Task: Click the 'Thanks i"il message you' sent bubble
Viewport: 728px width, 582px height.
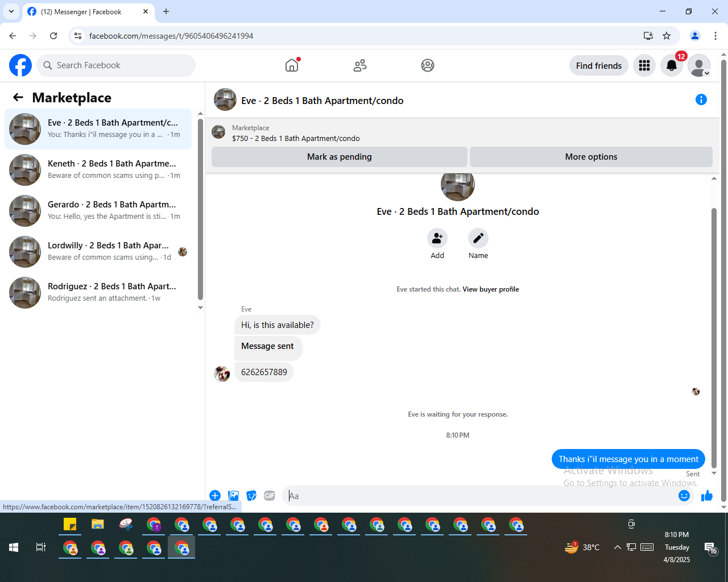Action: 628,459
